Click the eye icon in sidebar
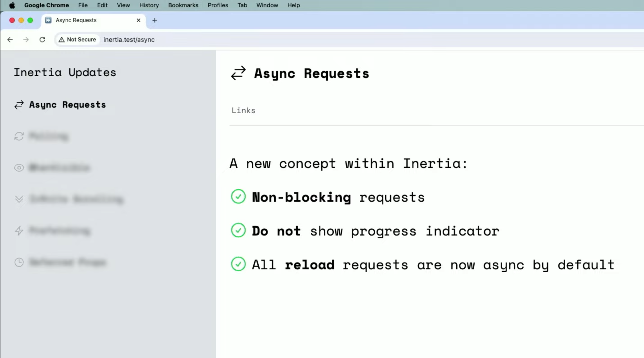644x358 pixels. coord(19,168)
